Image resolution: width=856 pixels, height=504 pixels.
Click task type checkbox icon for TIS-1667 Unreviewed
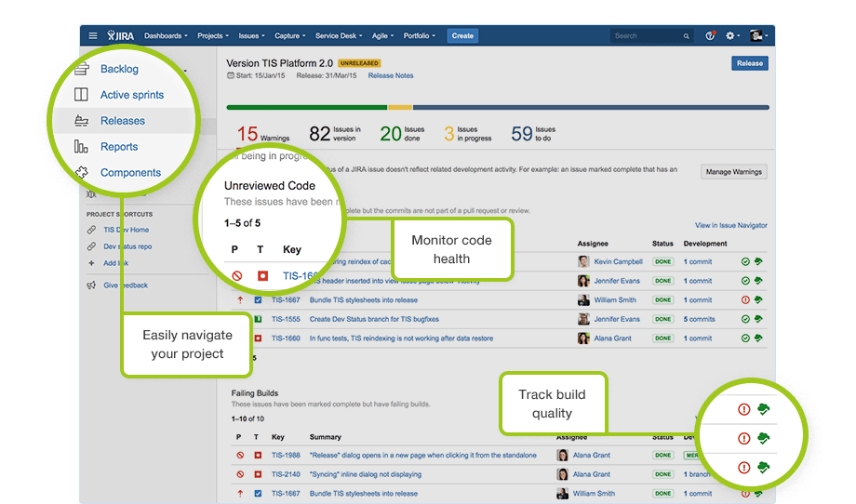(x=258, y=300)
